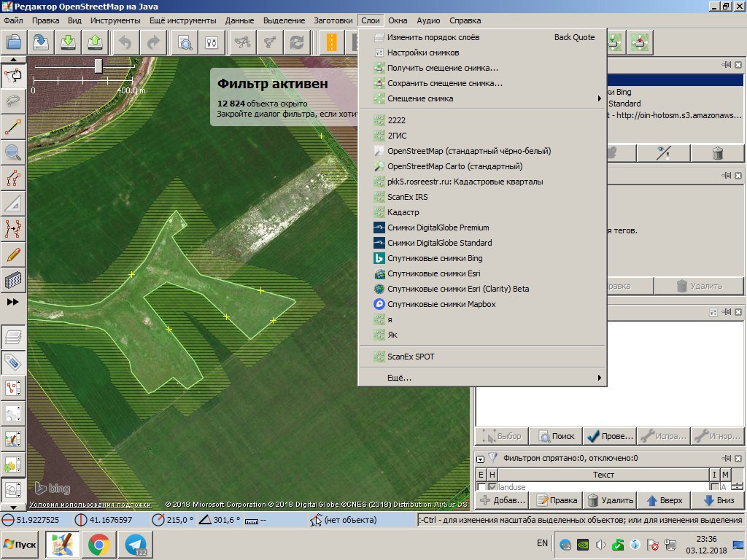Select the highlighted layer row in layers list
Image resolution: width=747 pixels, height=560 pixels.
coord(676,80)
